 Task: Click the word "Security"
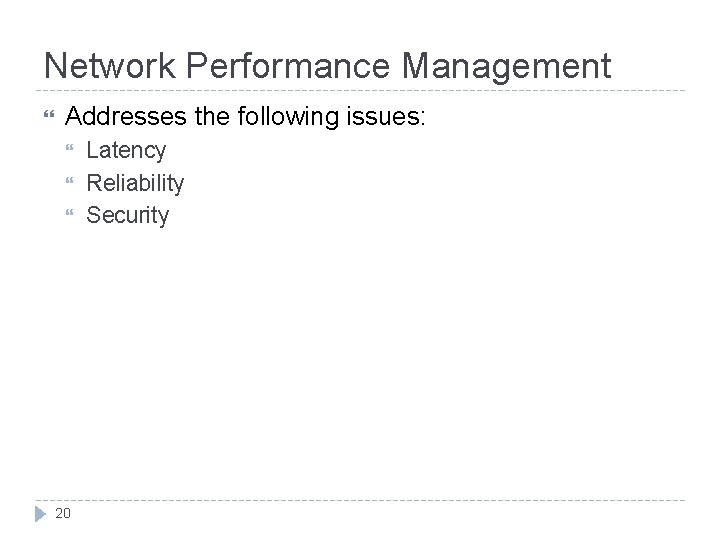[128, 215]
